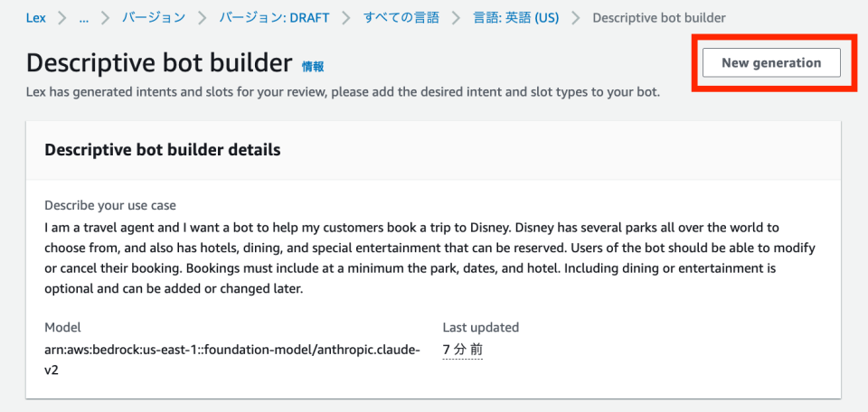Click the Describe your use case label
868x412 pixels.
109,206
